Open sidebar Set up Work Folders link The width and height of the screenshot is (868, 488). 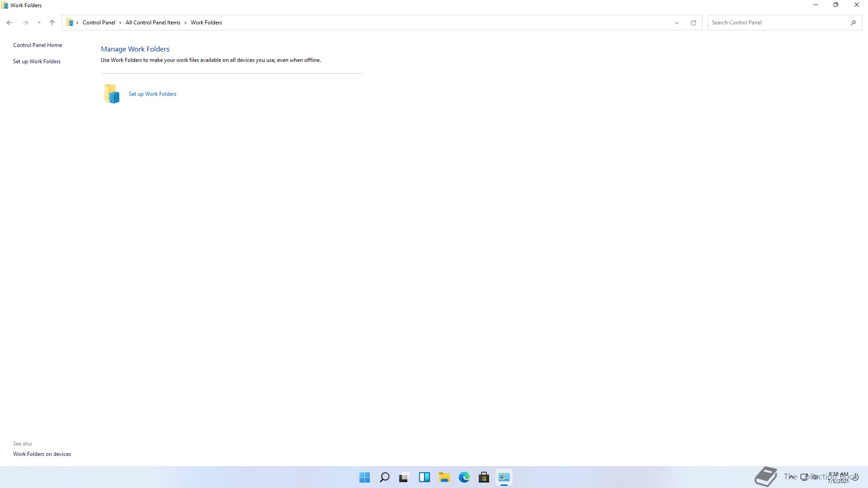point(37,61)
